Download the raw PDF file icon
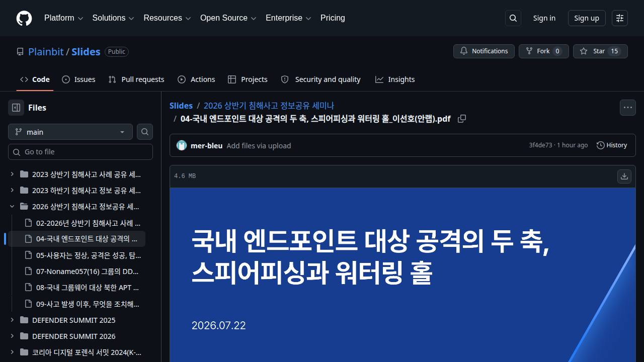The height and width of the screenshot is (362, 644). 624,176
